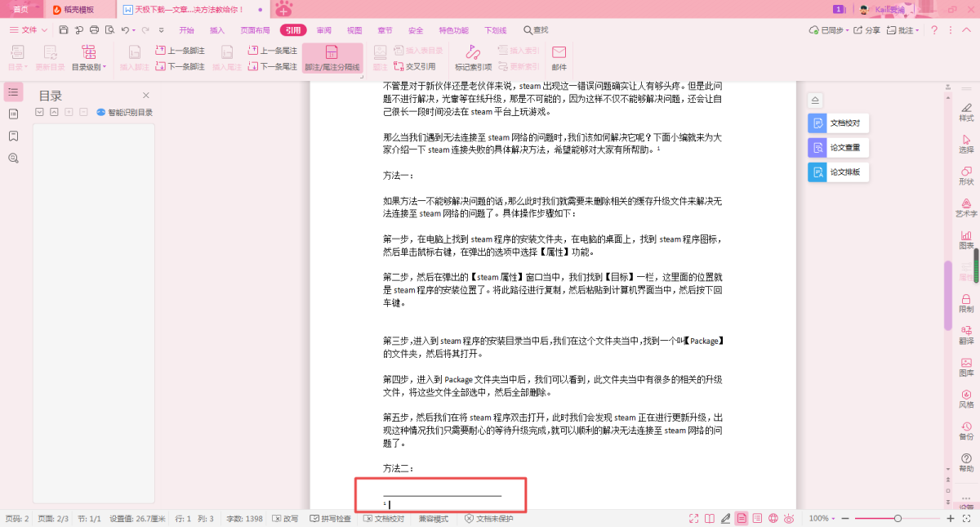Open the 邮件 mail merge tool

pyautogui.click(x=559, y=58)
